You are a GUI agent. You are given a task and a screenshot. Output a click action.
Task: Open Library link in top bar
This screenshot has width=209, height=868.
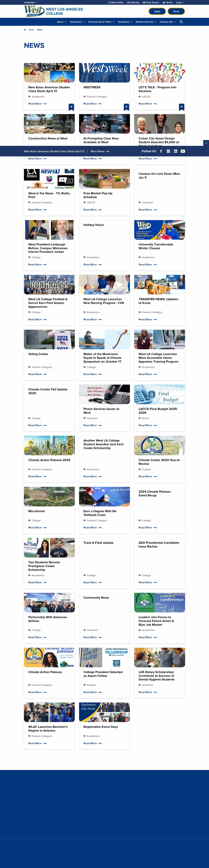coord(168,2)
